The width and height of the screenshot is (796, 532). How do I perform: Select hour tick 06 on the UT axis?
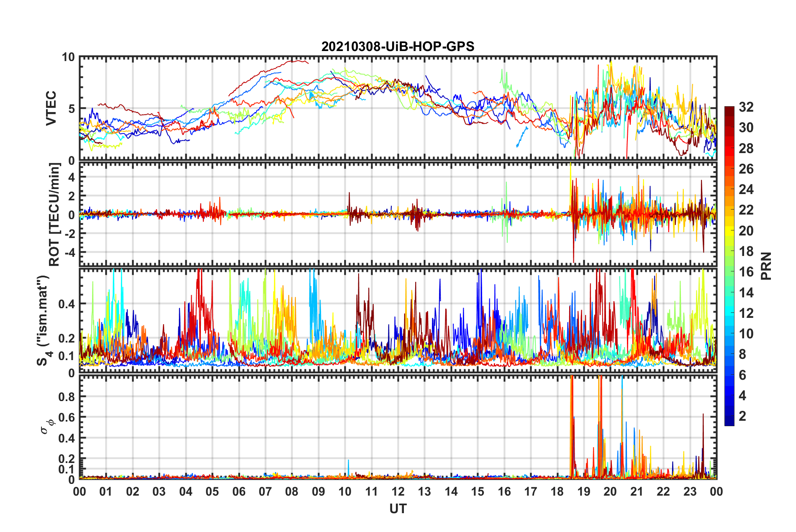click(239, 491)
